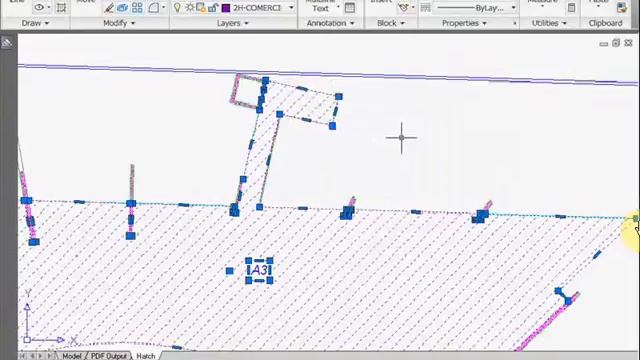Click the blue 3D solid Modify icon

(122, 8)
